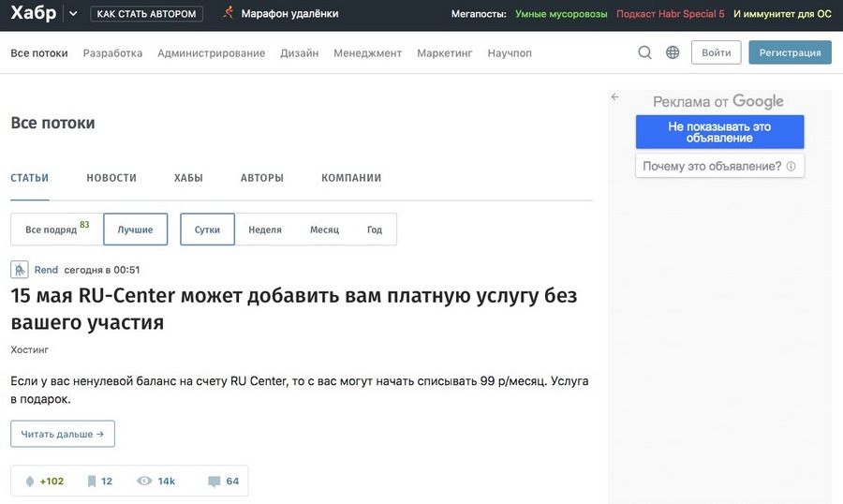
Task: Click the Реклама от Google label
Action: tap(718, 101)
